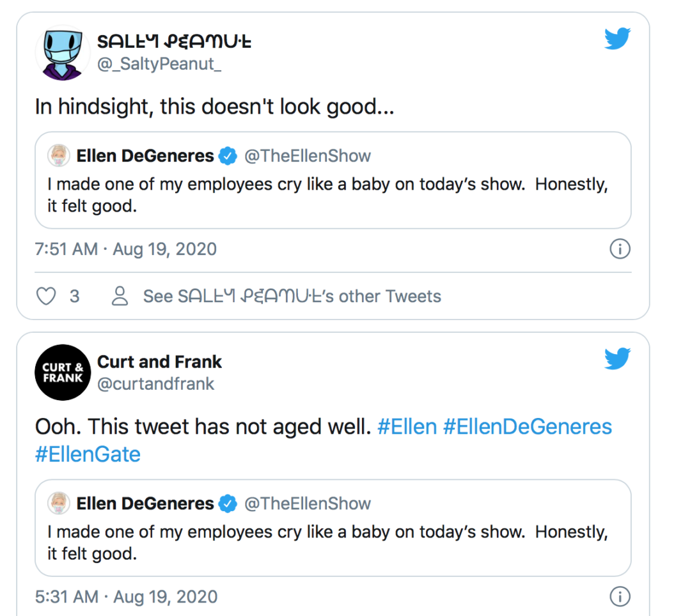Click the info icon on the bottom tweet
683x616 pixels.
pyautogui.click(x=619, y=596)
